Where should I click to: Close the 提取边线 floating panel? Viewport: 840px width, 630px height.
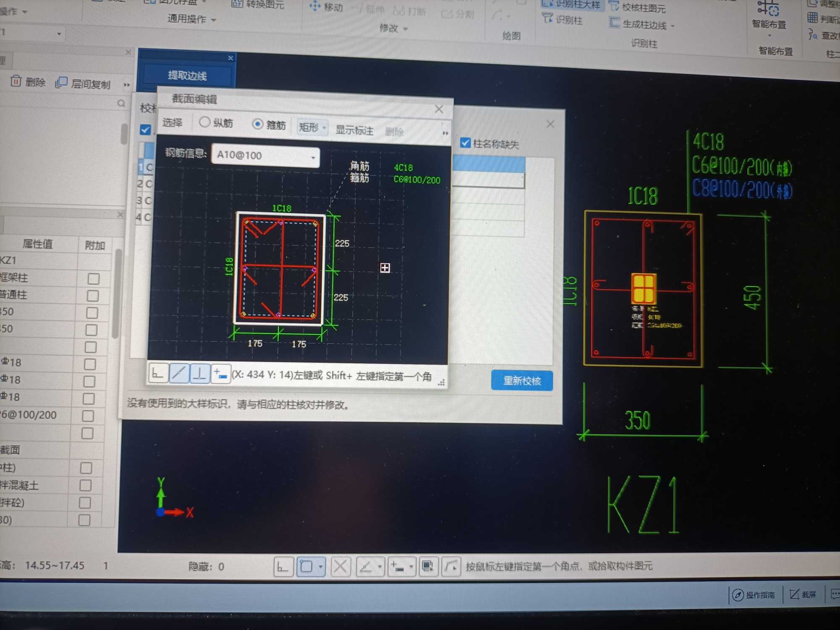pos(230,58)
